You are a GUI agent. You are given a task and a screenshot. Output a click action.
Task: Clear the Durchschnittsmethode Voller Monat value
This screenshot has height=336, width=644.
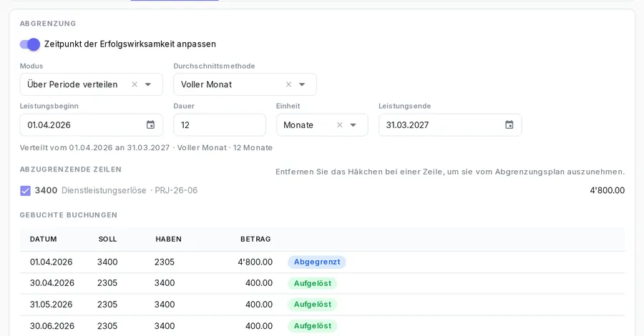[x=288, y=84]
